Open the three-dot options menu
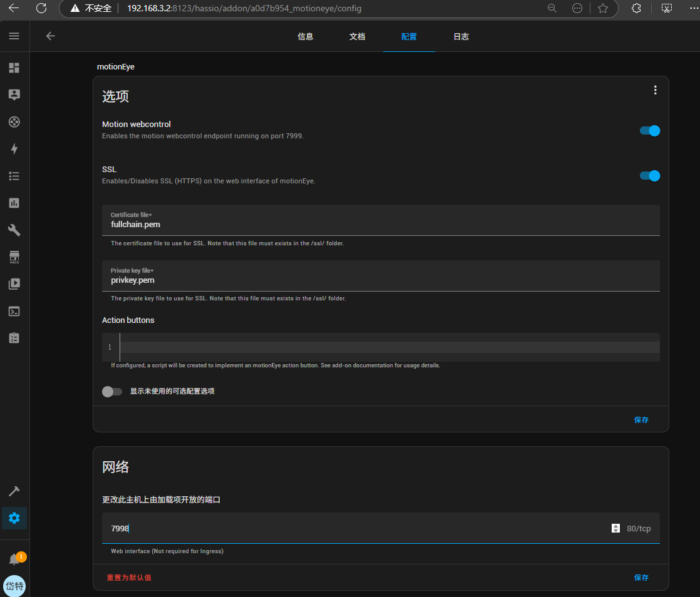This screenshot has height=597, width=700. click(x=655, y=90)
